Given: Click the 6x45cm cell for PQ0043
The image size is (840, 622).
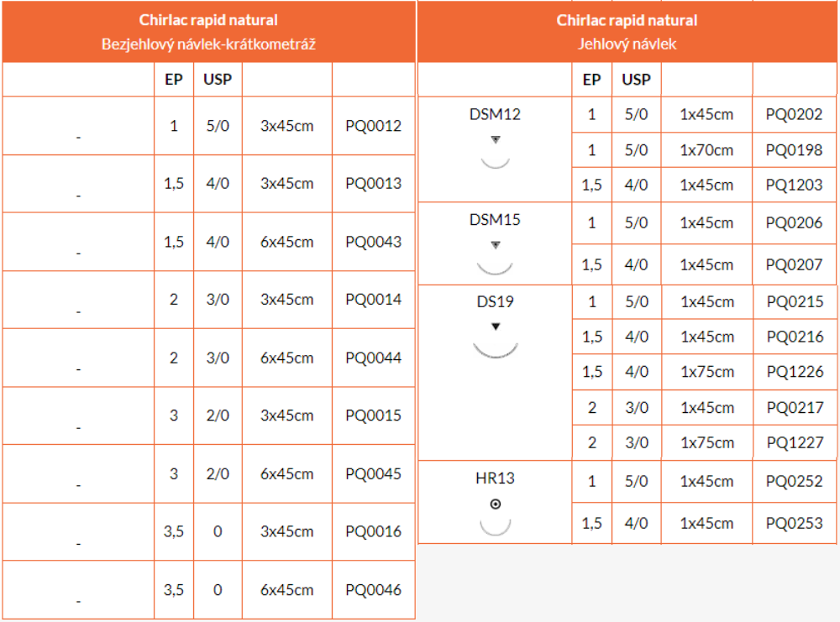Looking at the screenshot, I should pyautogui.click(x=287, y=242).
